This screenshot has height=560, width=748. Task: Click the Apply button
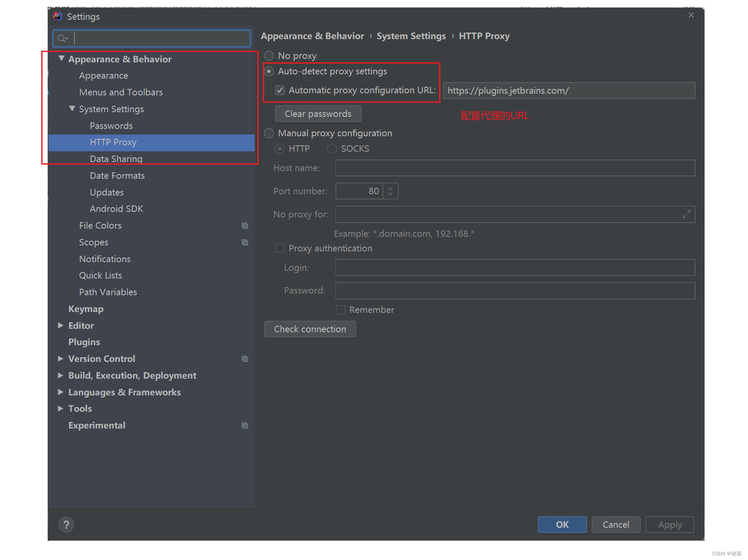(670, 525)
